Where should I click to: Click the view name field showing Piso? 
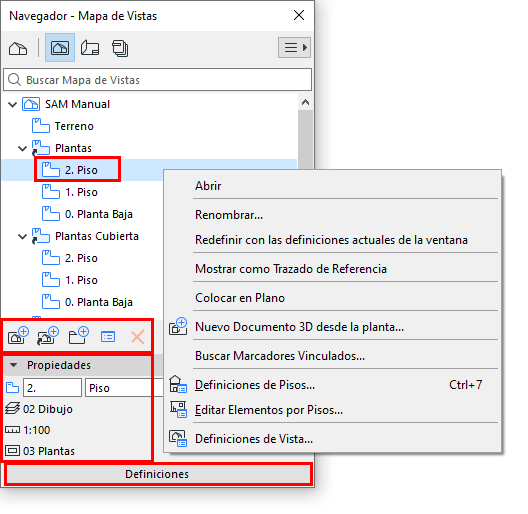[x=124, y=388]
